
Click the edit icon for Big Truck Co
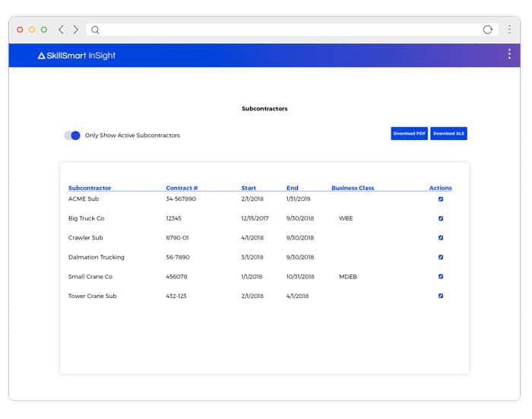coord(440,218)
